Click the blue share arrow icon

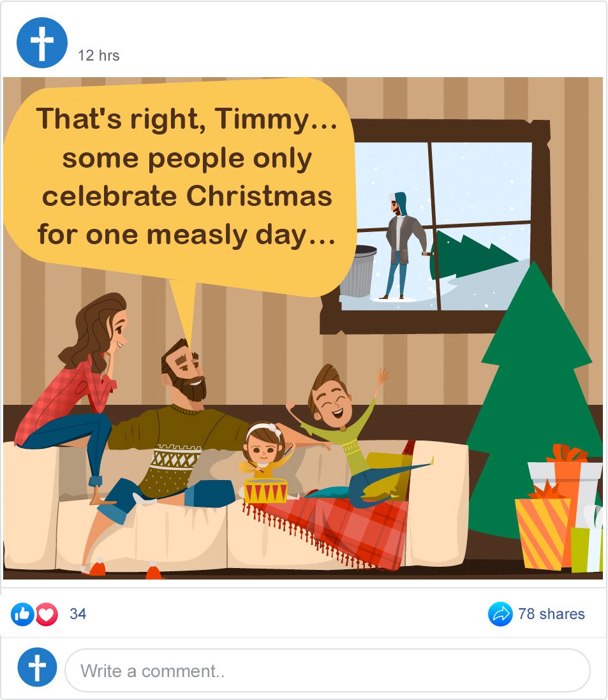click(x=500, y=615)
